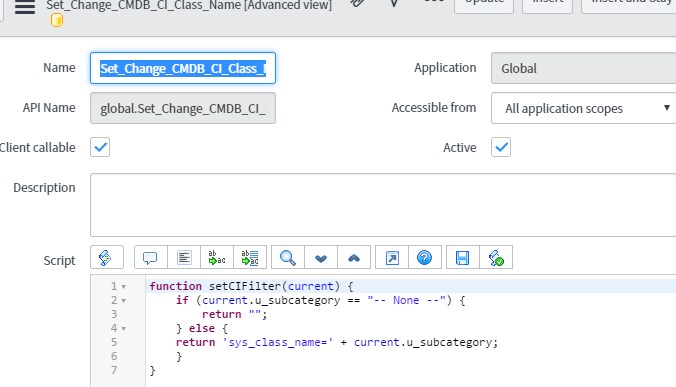Open script editor help icon
This screenshot has height=387, width=676.
pyautogui.click(x=425, y=257)
